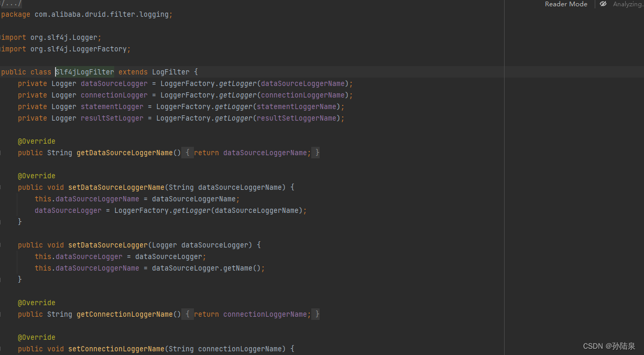
Task: Click the Reader Mode label
Action: coord(565,4)
